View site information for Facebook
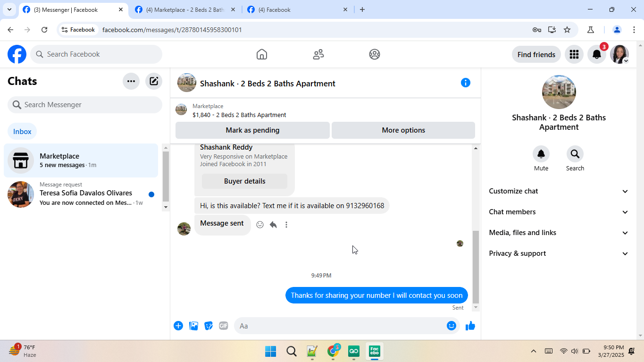The width and height of the screenshot is (644, 362). point(78,30)
